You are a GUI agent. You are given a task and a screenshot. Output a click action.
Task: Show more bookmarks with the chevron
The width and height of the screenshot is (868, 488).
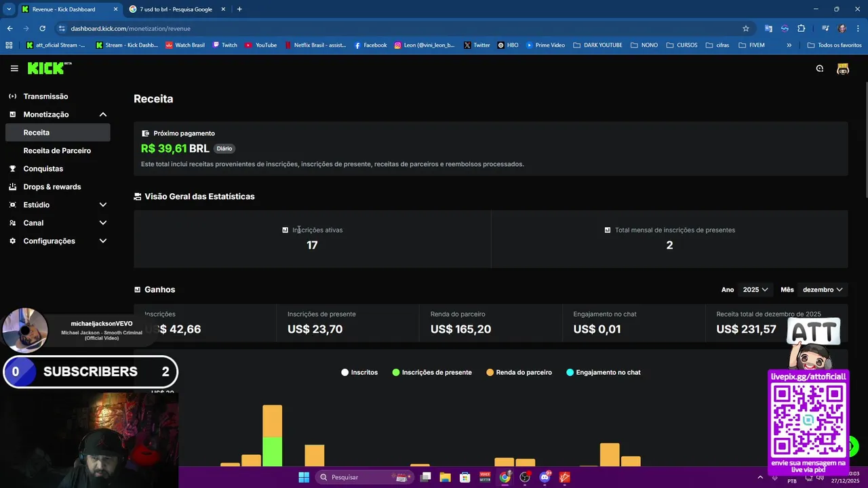click(x=789, y=45)
